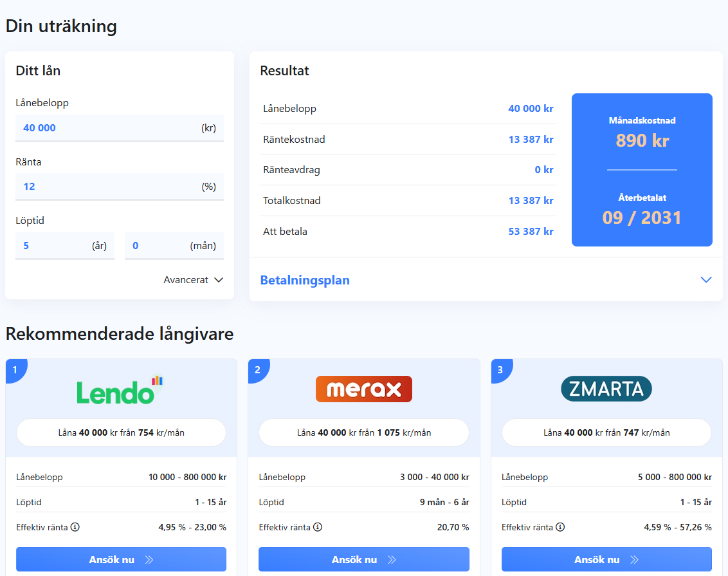The width and height of the screenshot is (728, 576).
Task: Click Lendo's effektiv ränta 4,95 % - 23,00 %
Action: [192, 527]
